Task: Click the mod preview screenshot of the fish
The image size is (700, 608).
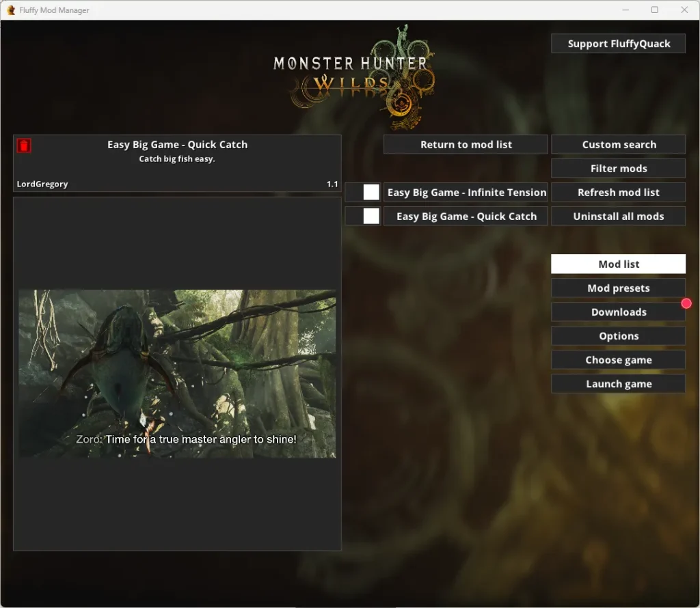Action: 177,374
